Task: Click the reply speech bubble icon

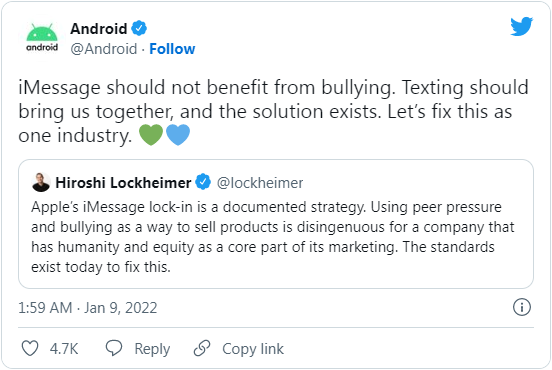Action: (x=114, y=348)
